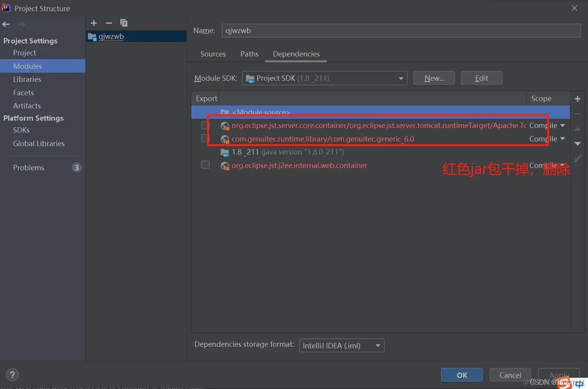Click the Cancel button
This screenshot has width=588, height=389.
point(510,375)
